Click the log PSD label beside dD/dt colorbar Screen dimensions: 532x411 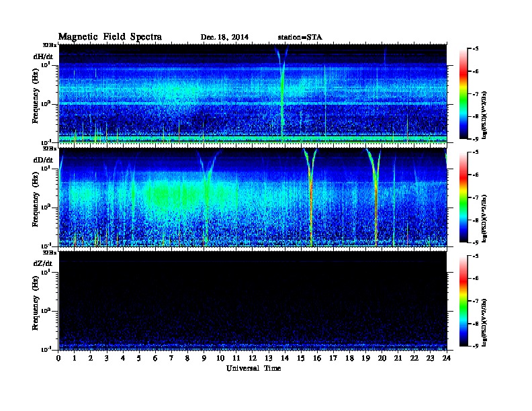click(x=484, y=218)
